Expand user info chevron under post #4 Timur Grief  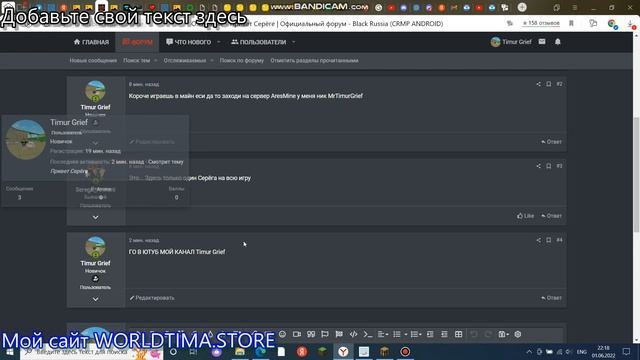click(96, 299)
